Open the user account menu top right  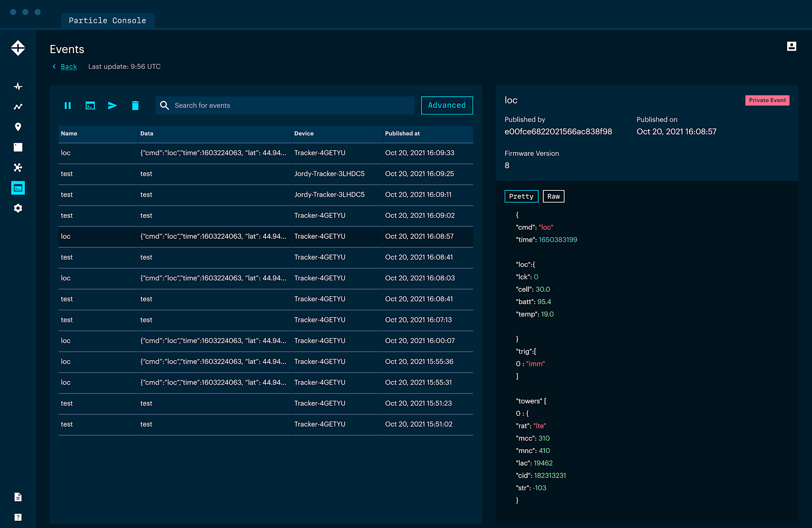pyautogui.click(x=792, y=47)
